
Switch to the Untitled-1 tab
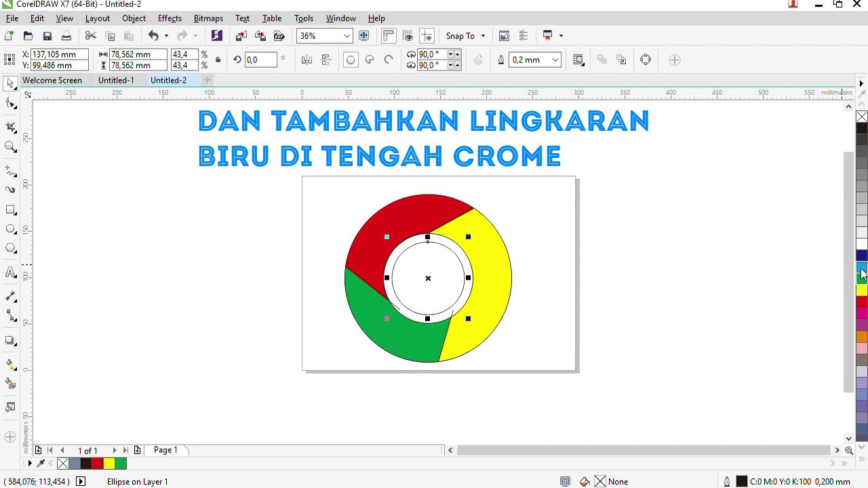[x=116, y=80]
